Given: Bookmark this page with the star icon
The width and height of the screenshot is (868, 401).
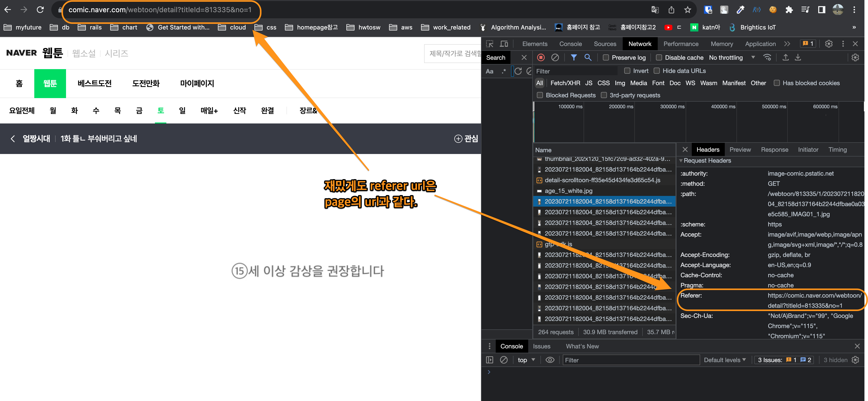Looking at the screenshot, I should pos(687,10).
